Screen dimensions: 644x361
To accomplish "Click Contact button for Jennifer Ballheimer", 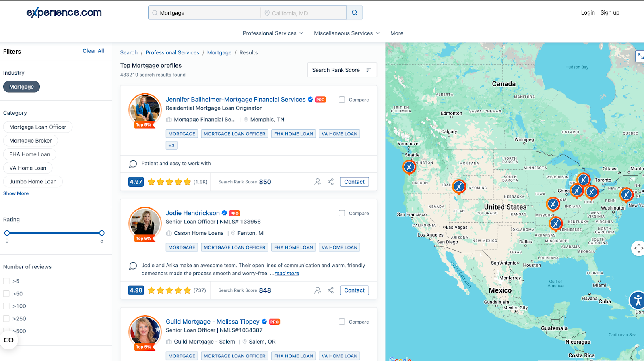I will [x=354, y=182].
